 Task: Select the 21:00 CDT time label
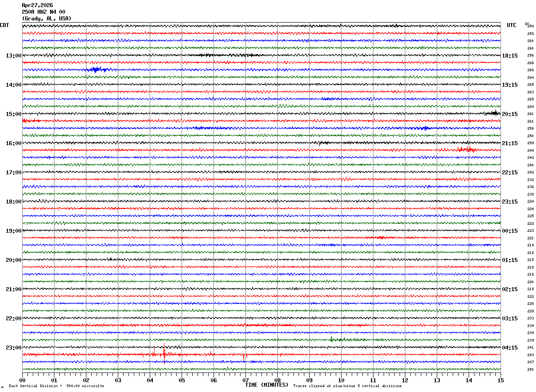pos(13,289)
